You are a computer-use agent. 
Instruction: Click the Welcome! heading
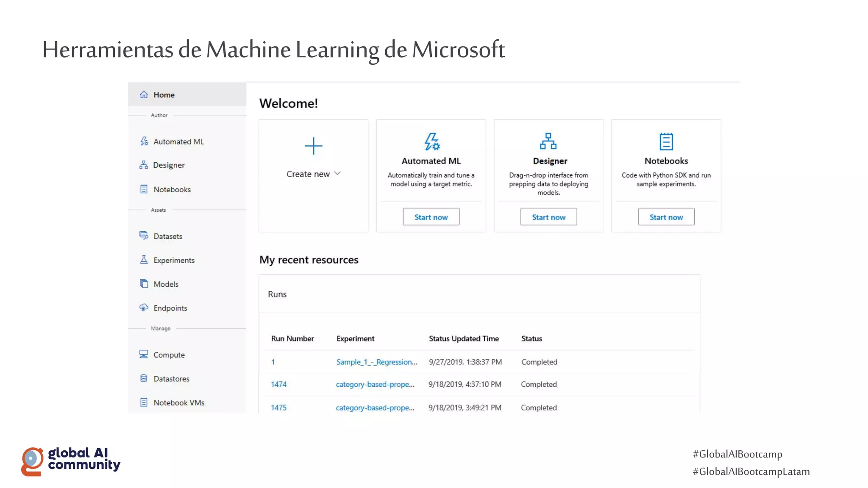coord(289,103)
